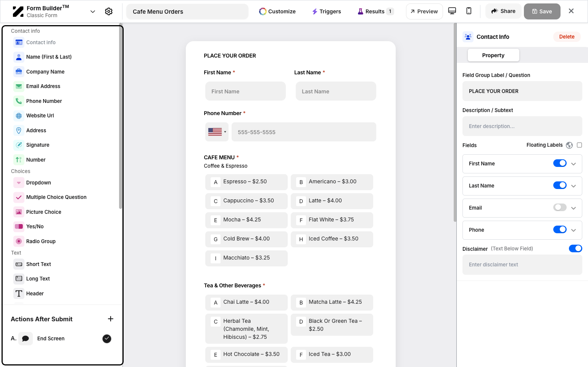Select Espresso – $2.50 option
Screen dimensions: 588x367
246,182
